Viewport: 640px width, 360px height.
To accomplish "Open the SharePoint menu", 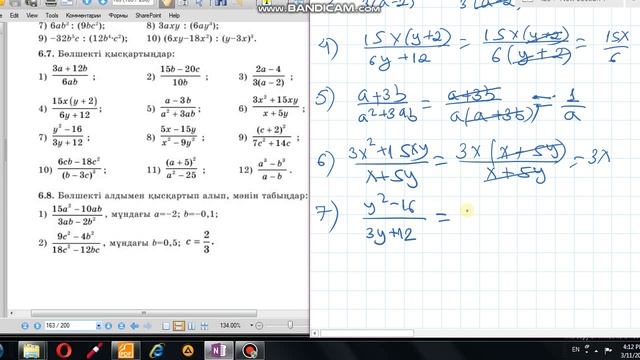I will (148, 16).
